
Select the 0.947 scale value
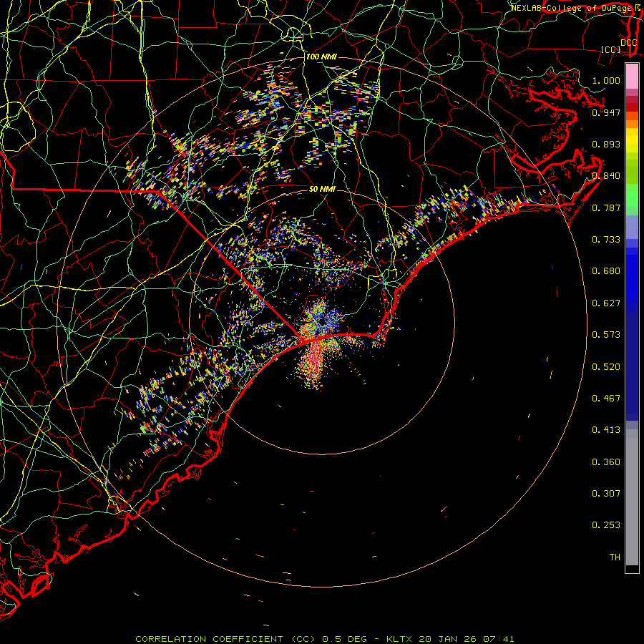tap(606, 112)
